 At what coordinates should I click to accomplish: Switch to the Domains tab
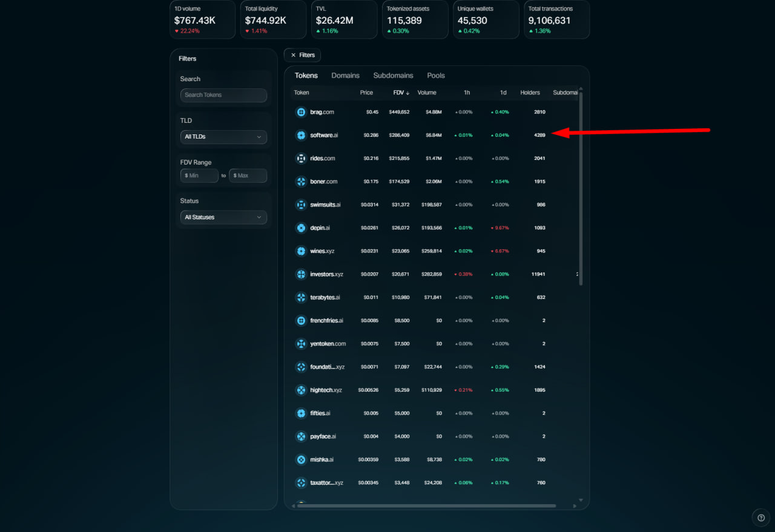(x=345, y=76)
